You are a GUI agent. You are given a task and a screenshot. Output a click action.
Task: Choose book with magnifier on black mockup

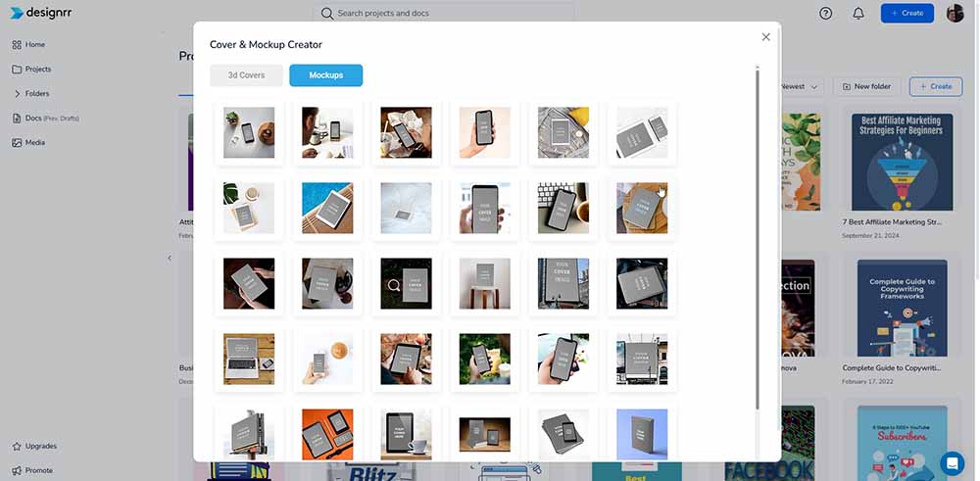(407, 283)
